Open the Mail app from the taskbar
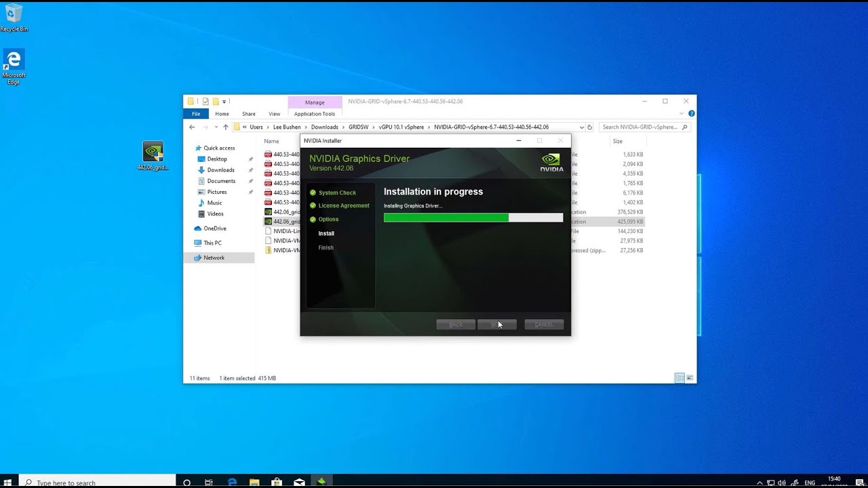The height and width of the screenshot is (488, 868). (299, 482)
